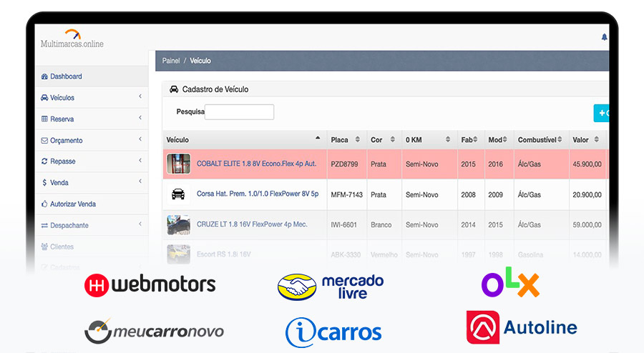
Task: Open the Escort RS 1.8i 16V link
Action: click(224, 254)
